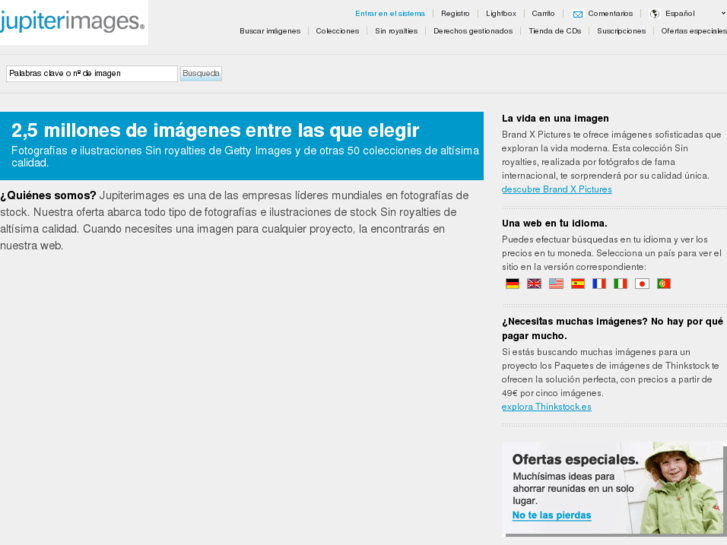Screen dimensions: 727x545
Task: Click the envelope icon beside Comentarios
Action: point(578,14)
